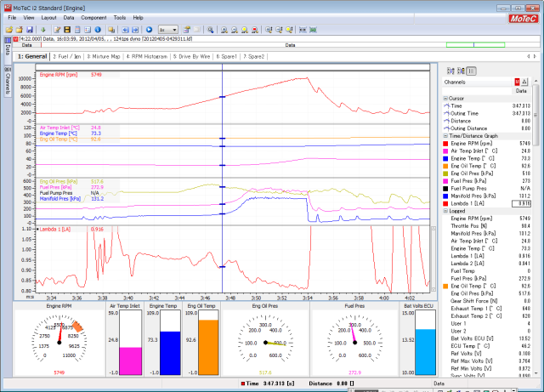
Task: Switch to the Drive By Wire tab
Action: [192, 57]
